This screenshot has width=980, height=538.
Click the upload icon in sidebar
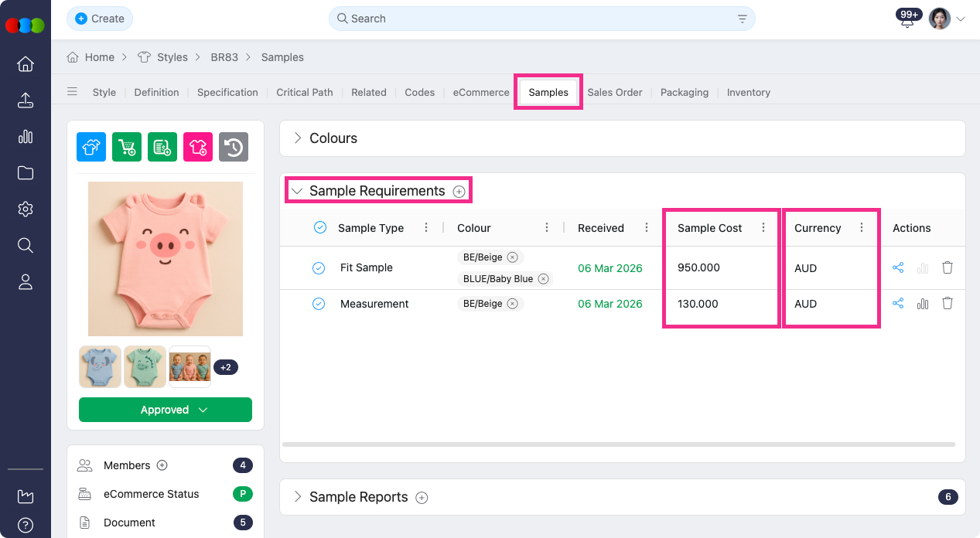[x=26, y=100]
